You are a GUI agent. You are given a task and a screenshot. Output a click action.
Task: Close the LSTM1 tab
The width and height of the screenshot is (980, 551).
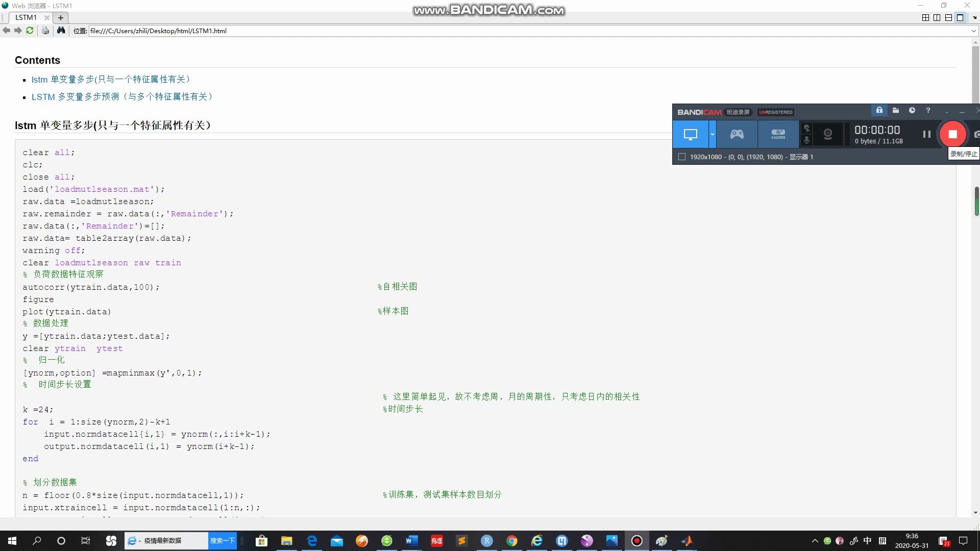click(46, 17)
